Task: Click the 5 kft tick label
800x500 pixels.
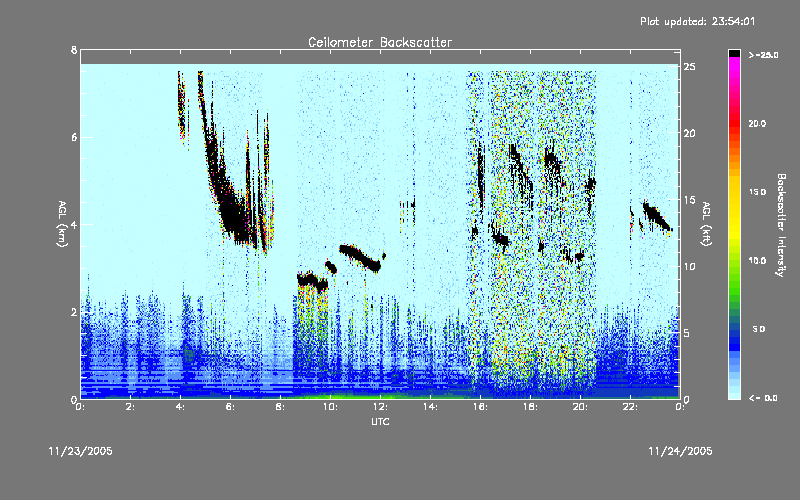Action: click(x=687, y=333)
